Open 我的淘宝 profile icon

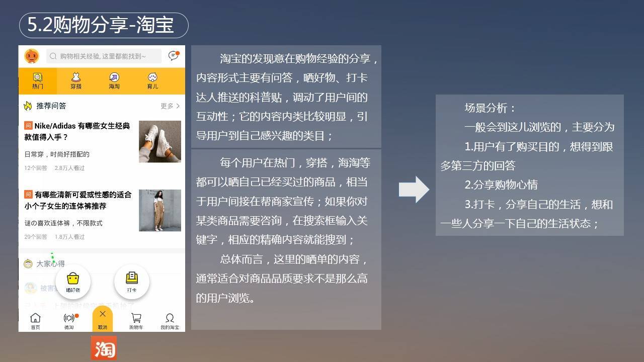(169, 319)
